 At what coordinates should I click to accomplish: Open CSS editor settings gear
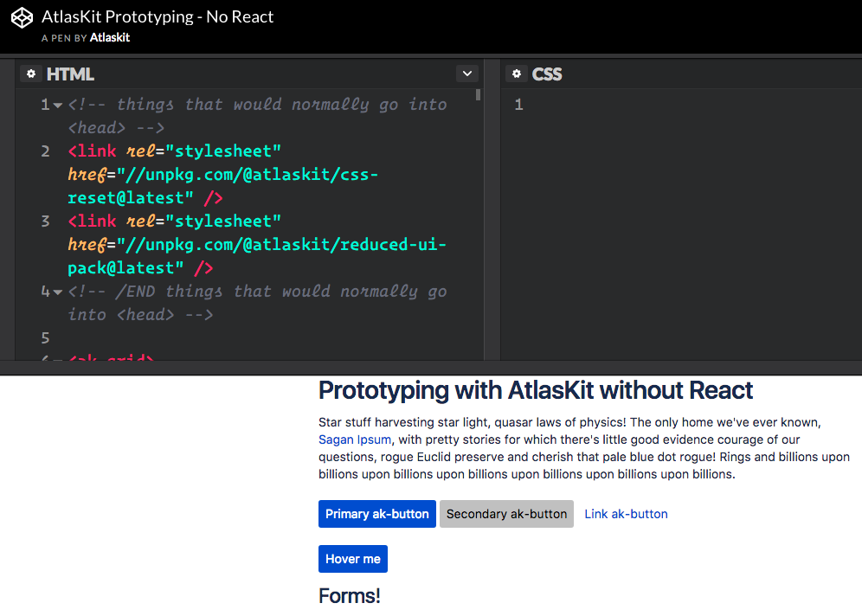point(517,74)
